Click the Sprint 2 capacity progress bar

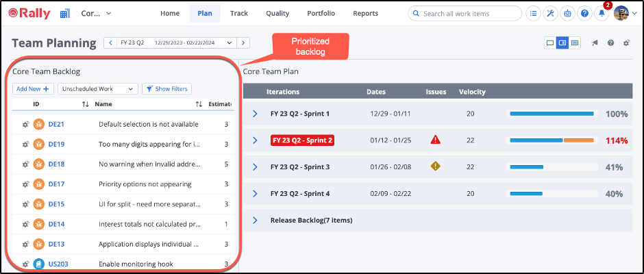(x=551, y=140)
